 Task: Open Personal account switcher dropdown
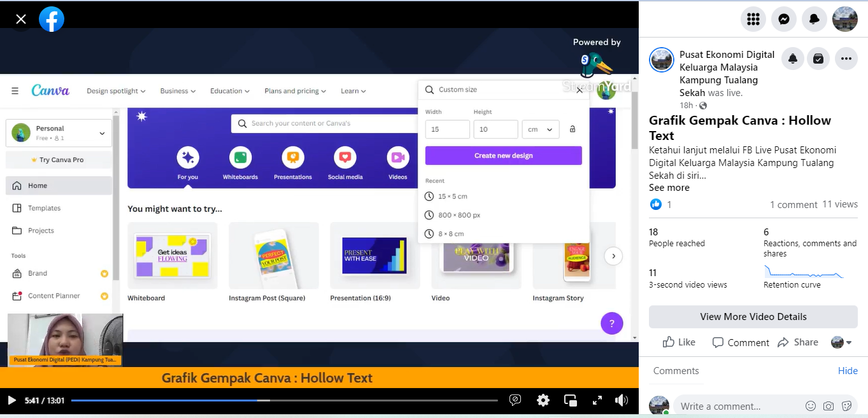(x=59, y=133)
